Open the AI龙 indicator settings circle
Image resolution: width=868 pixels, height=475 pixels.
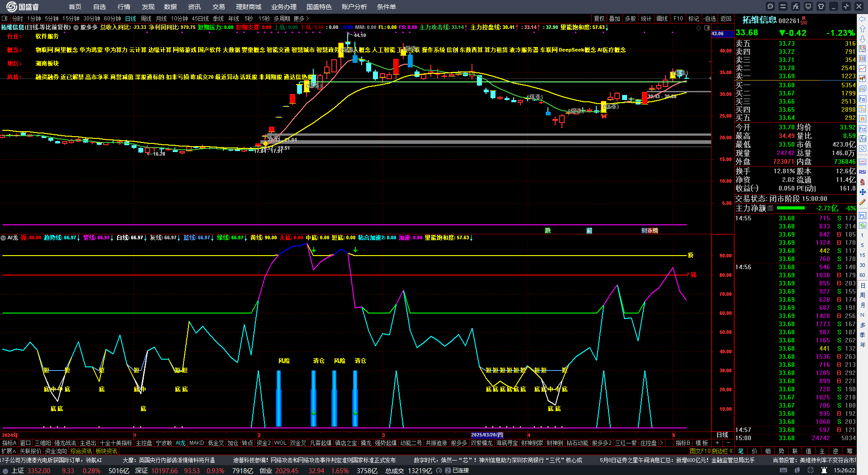(3, 237)
